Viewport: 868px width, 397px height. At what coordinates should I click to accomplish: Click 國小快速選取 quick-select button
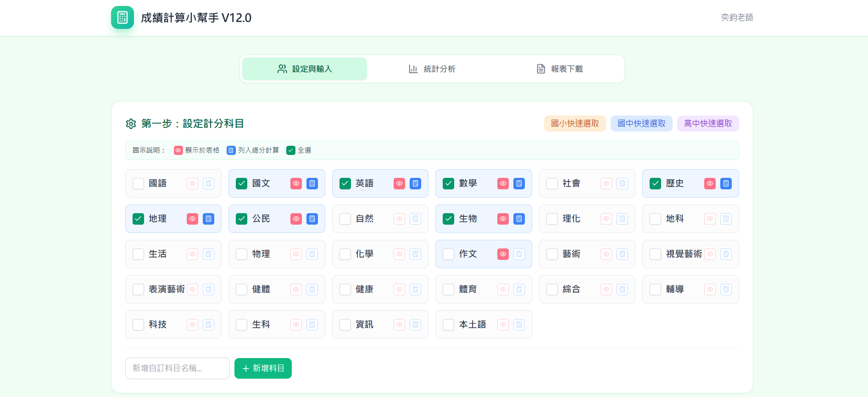click(x=575, y=123)
